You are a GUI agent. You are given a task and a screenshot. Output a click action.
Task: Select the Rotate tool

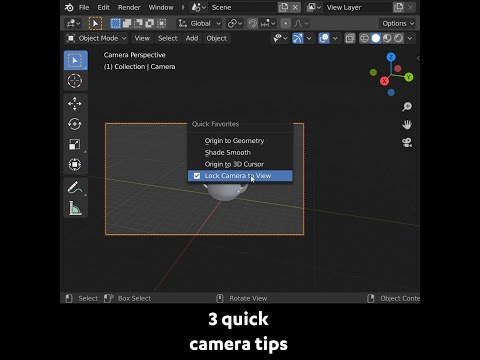coord(75,124)
